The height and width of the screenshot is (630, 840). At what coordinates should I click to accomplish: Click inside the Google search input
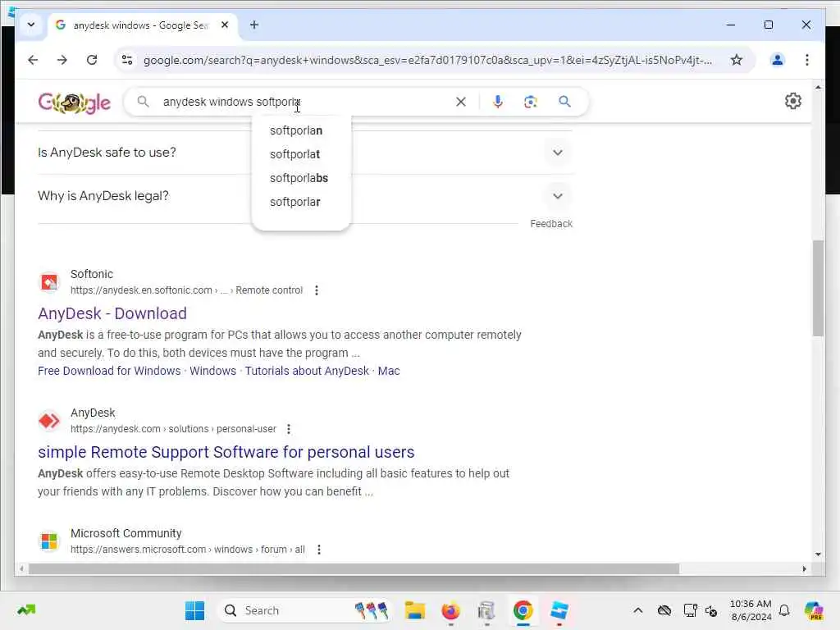click(x=305, y=102)
